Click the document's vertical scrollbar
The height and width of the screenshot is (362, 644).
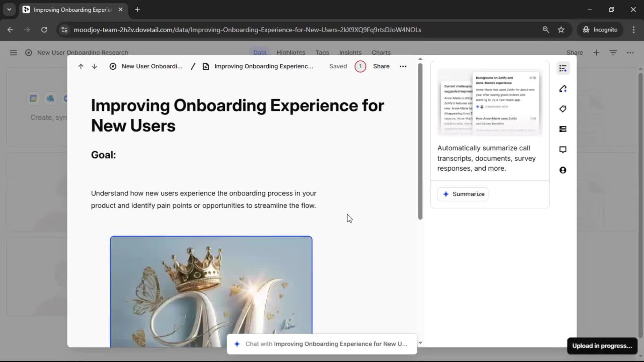point(420,141)
